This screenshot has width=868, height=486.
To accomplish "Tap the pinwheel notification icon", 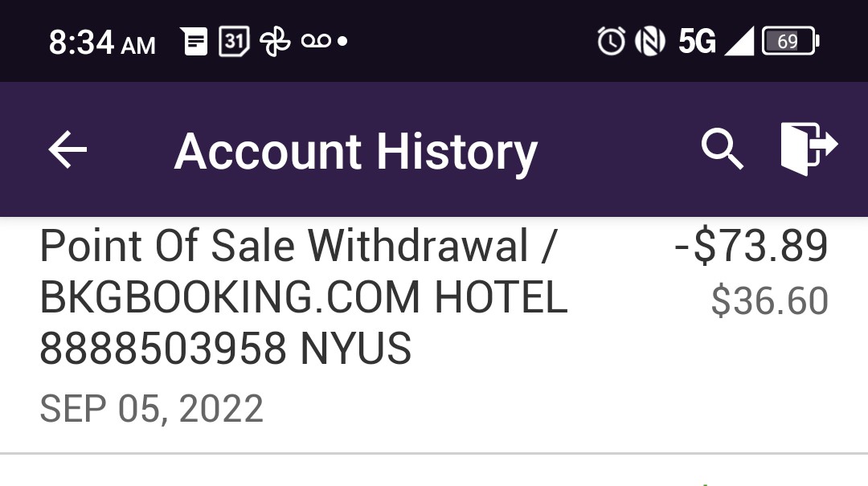I will tap(274, 41).
